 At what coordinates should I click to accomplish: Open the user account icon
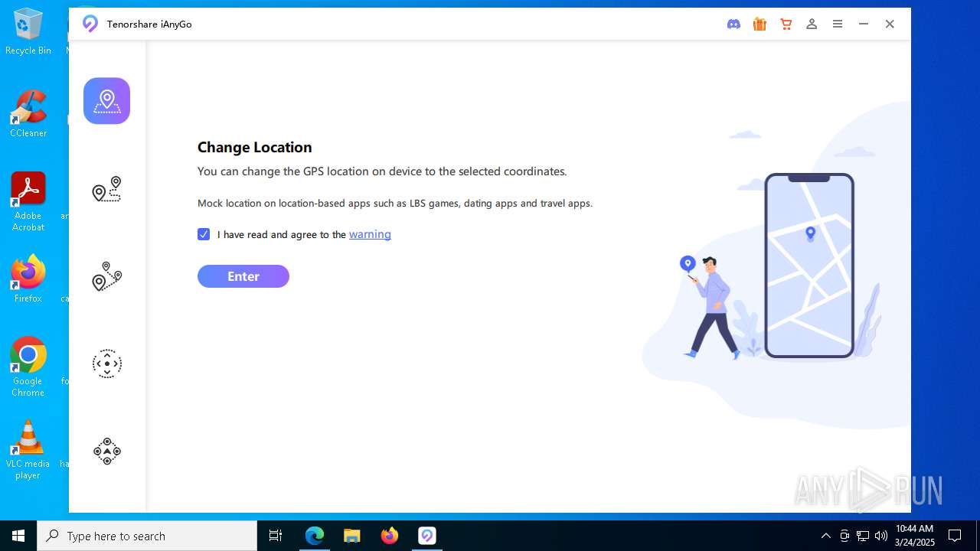[812, 24]
